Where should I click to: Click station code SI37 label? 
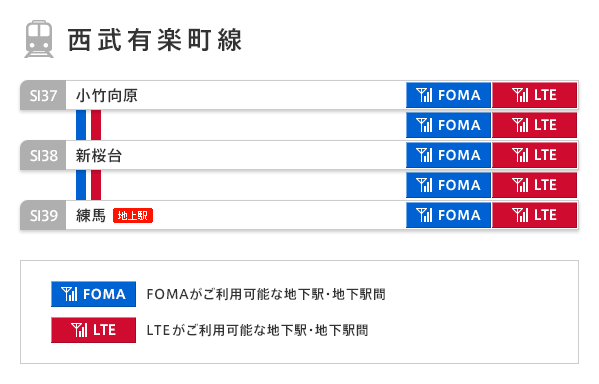click(x=43, y=96)
